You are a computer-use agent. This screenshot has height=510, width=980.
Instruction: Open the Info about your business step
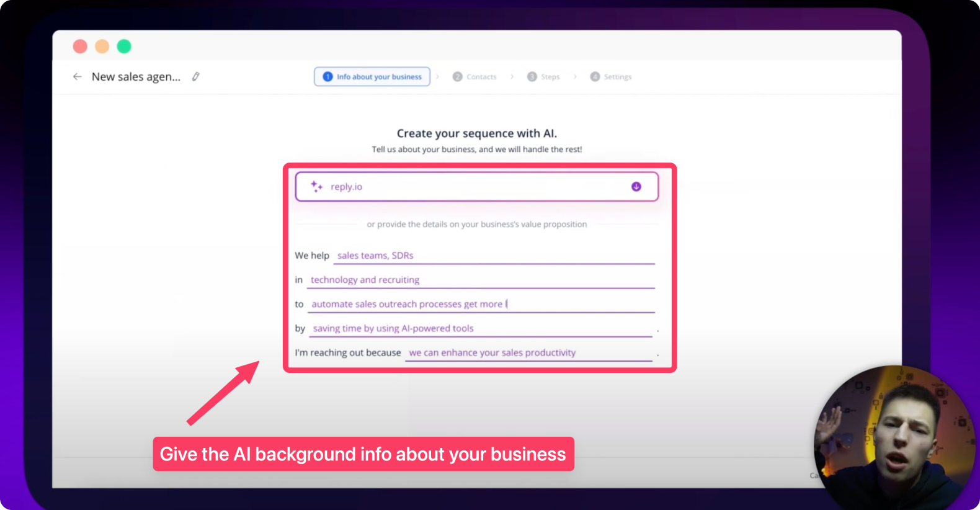tap(372, 77)
